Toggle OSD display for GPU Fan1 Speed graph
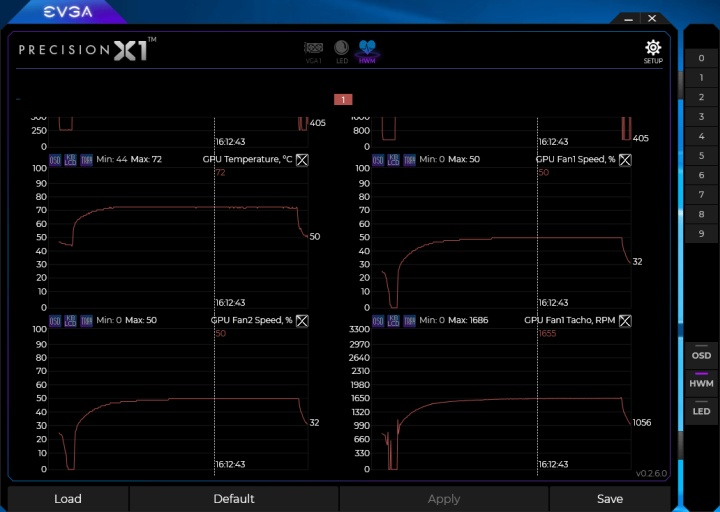The image size is (720, 512). pos(378,160)
